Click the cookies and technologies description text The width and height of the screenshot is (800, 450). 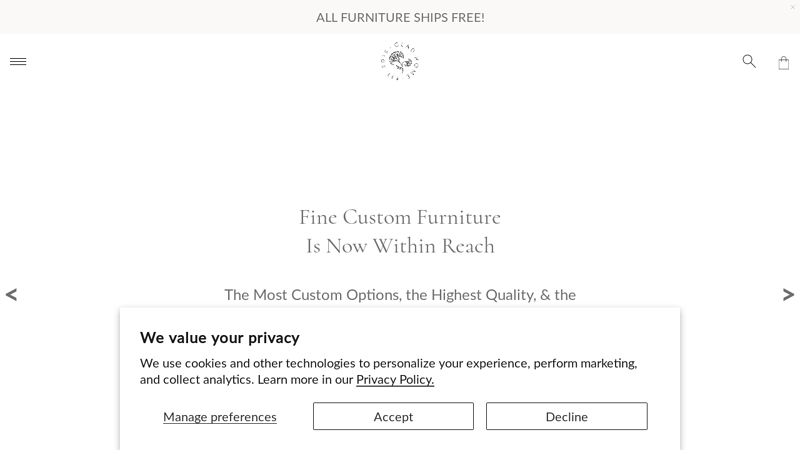(x=389, y=371)
